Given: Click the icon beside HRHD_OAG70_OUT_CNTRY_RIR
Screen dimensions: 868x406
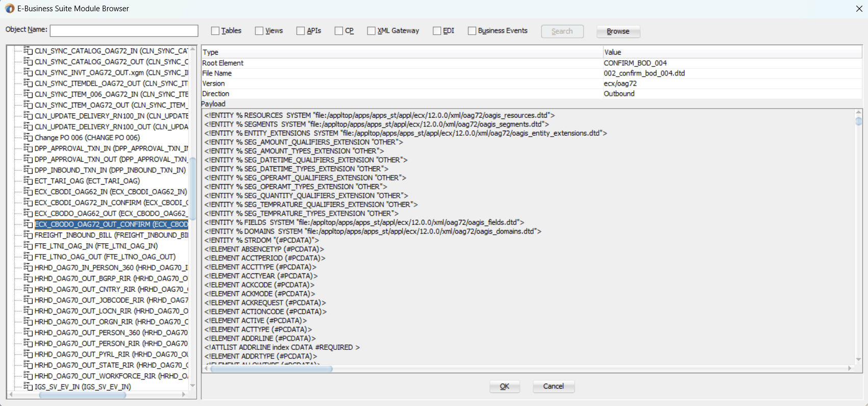Looking at the screenshot, I should point(29,289).
